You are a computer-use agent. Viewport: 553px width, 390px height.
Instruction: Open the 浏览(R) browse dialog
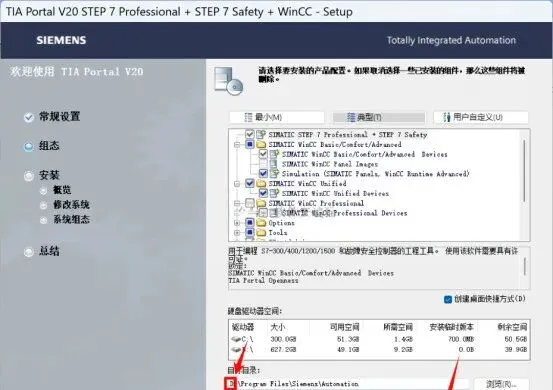point(501,384)
